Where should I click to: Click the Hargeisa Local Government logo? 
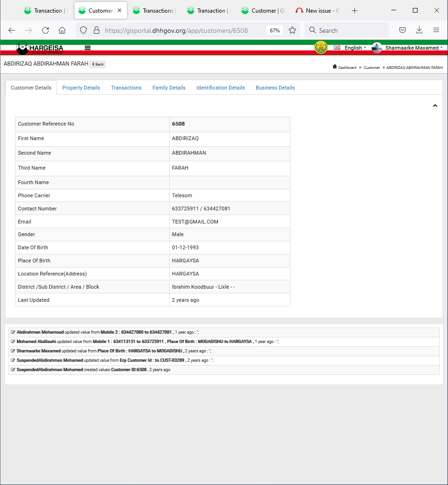pos(40,48)
